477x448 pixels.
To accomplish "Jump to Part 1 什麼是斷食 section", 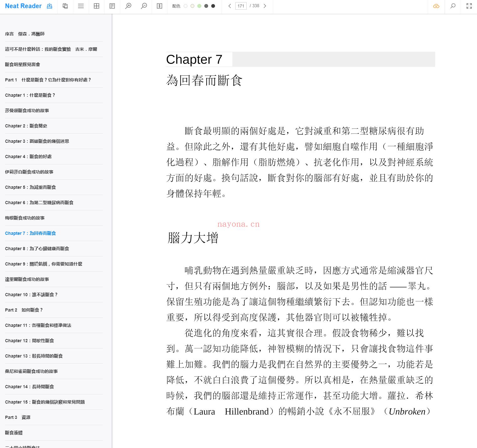I will tap(54, 80).
